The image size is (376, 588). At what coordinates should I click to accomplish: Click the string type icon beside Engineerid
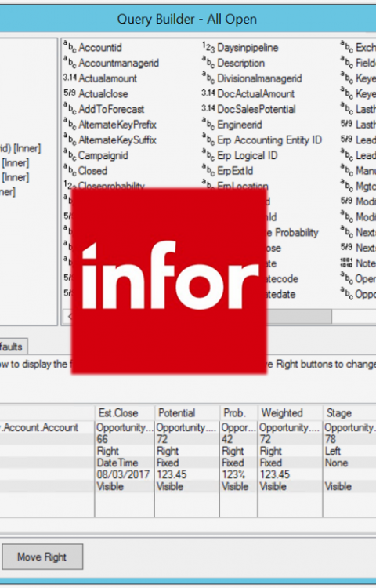pos(208,124)
